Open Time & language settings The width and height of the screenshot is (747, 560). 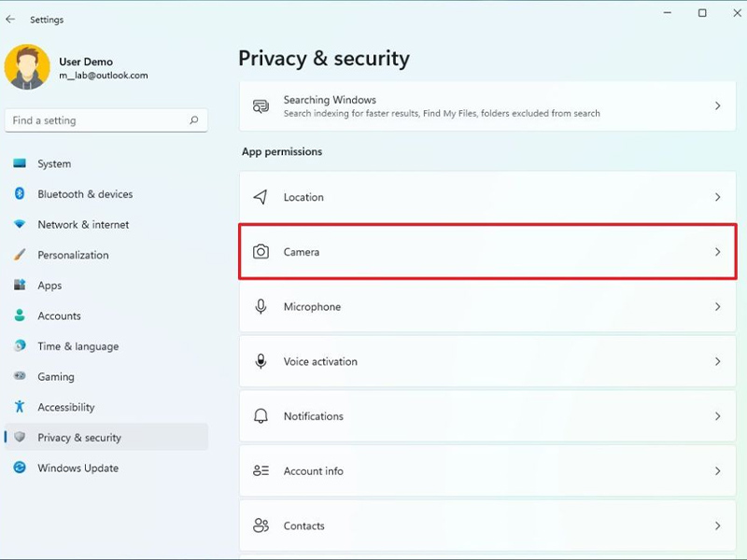click(x=106, y=346)
